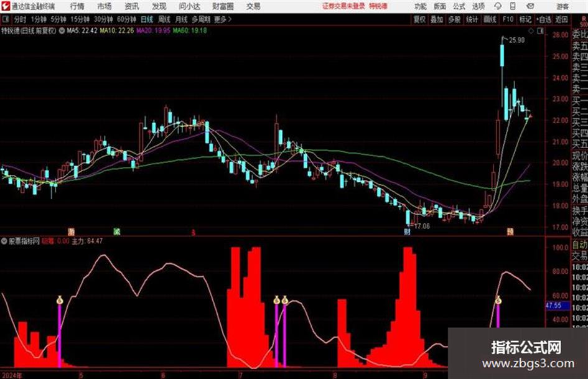Open the 版面 menu
This screenshot has height=379, width=588.
coord(439,6)
